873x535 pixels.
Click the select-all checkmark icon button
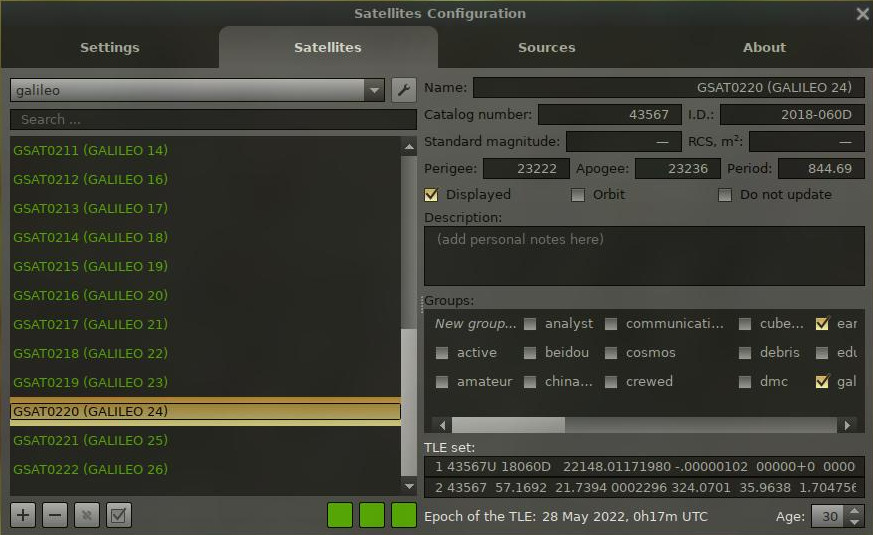119,515
